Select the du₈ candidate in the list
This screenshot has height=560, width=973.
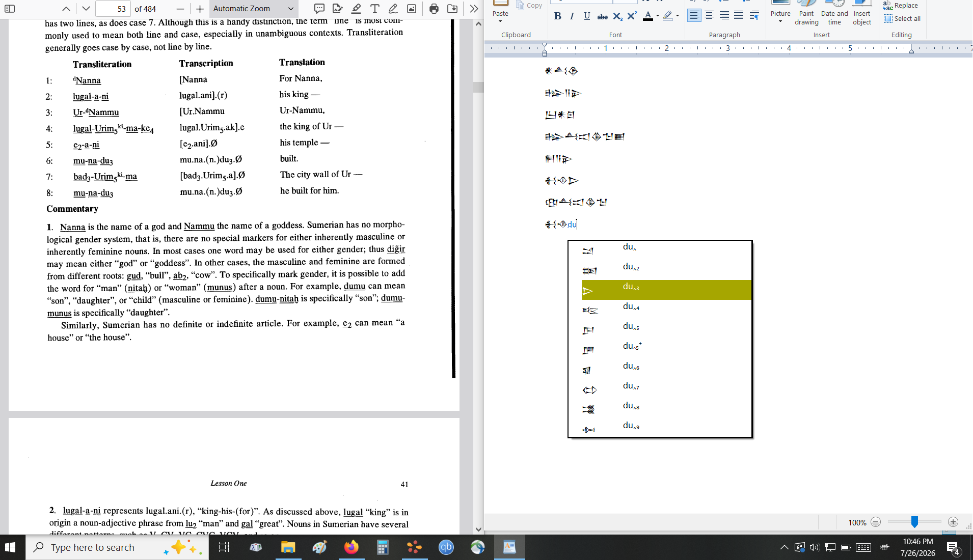(666, 409)
